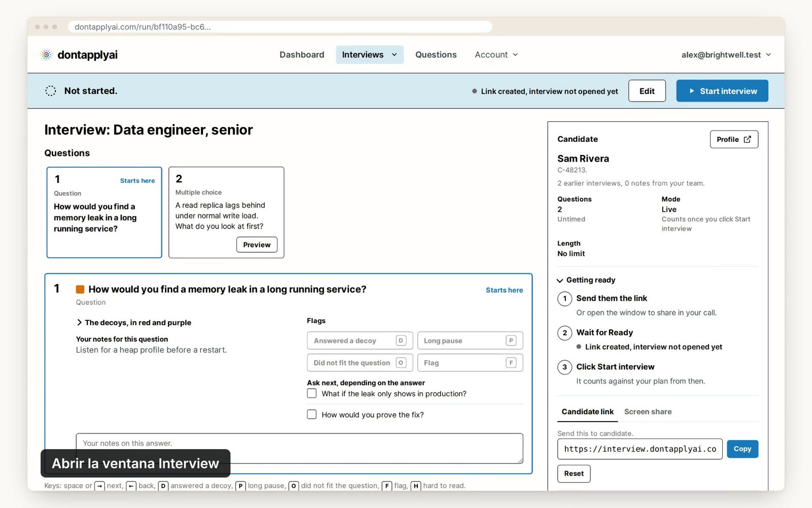Open the Account dropdown

pos(496,55)
